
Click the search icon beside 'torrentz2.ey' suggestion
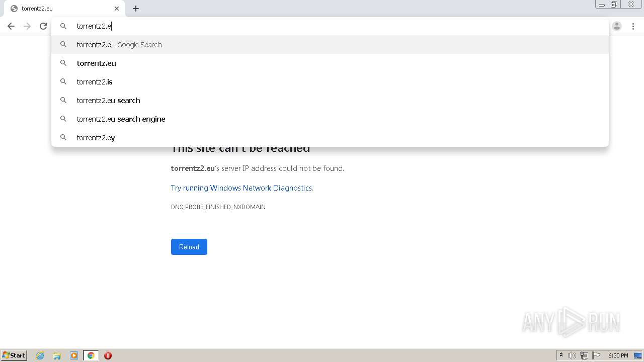pyautogui.click(x=63, y=138)
